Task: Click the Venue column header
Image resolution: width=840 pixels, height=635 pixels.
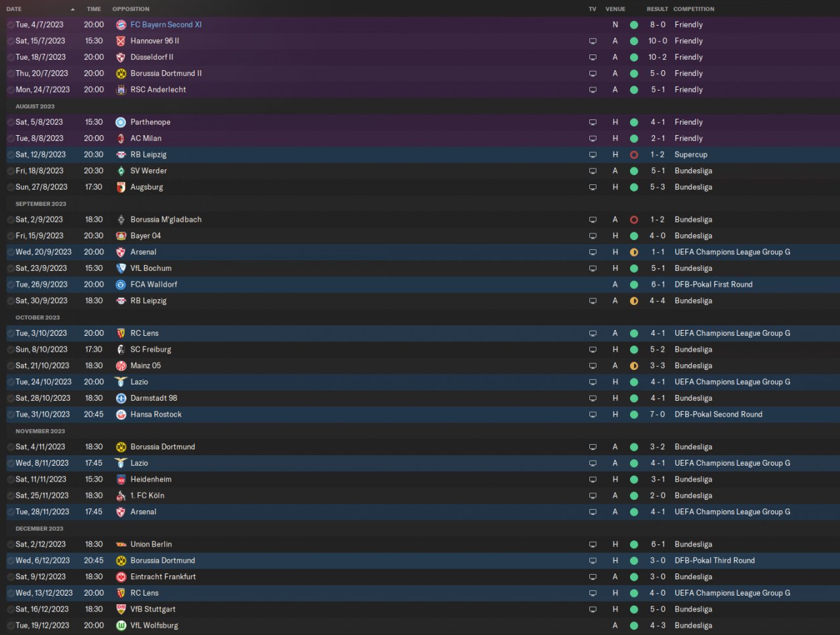Action: [615, 9]
